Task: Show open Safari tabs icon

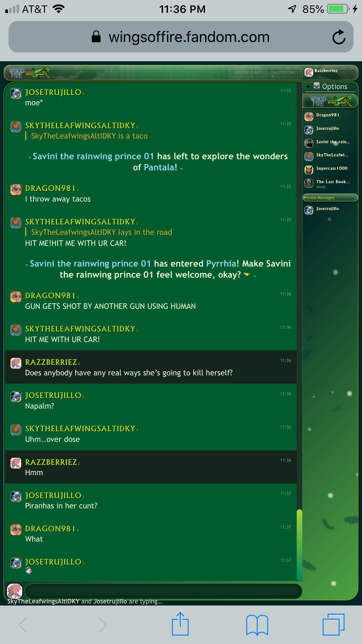Action: (x=333, y=625)
